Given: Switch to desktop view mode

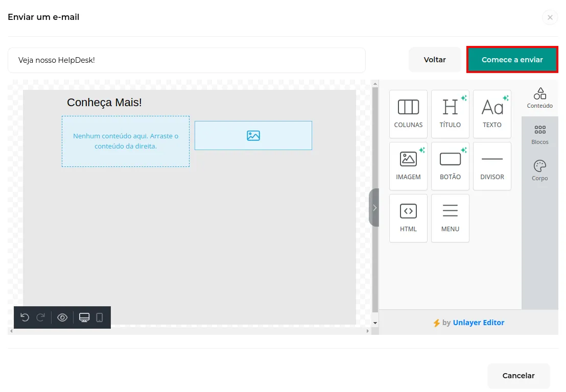Looking at the screenshot, I should [84, 317].
